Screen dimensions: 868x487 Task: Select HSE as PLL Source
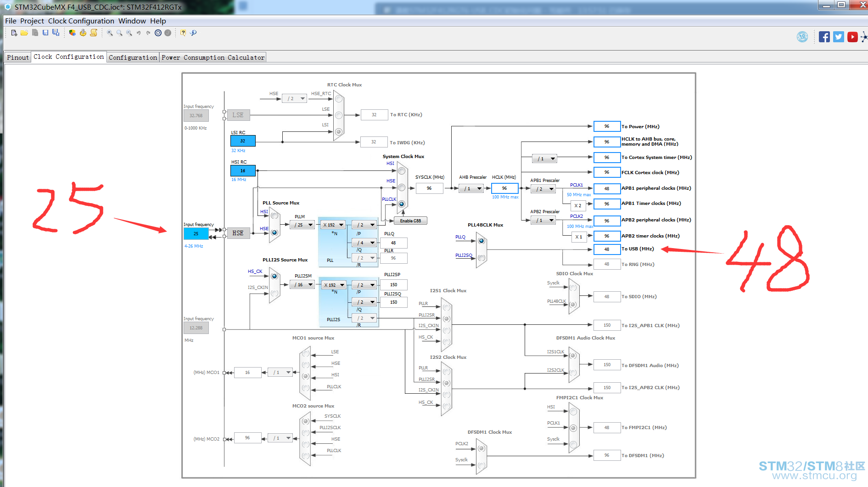[274, 232]
